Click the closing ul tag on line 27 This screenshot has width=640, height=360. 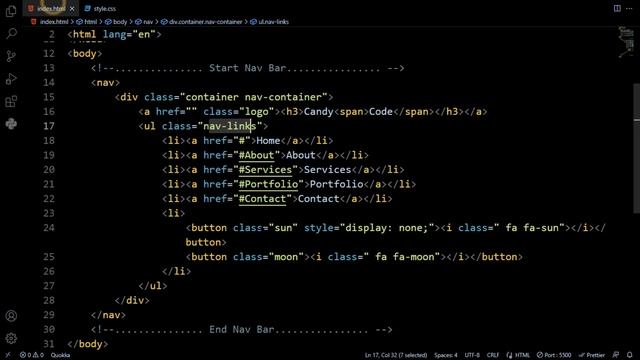(x=153, y=286)
